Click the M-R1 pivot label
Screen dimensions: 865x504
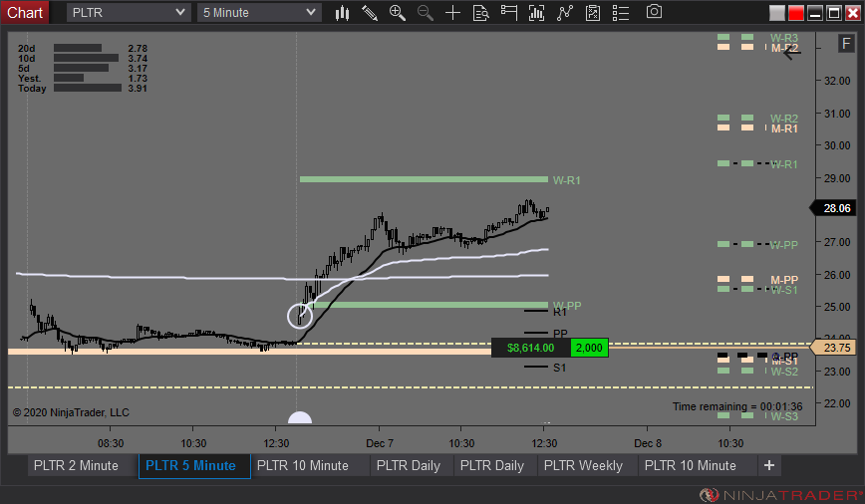[x=784, y=128]
